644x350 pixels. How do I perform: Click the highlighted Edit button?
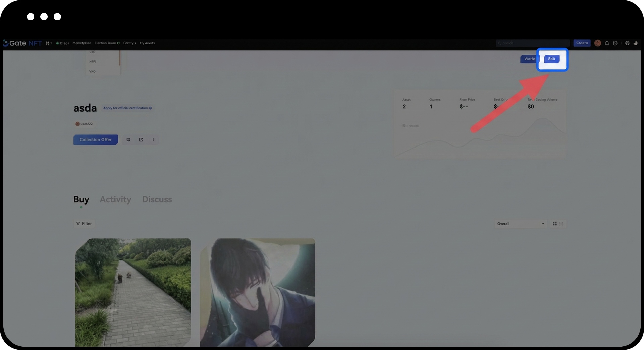[x=551, y=59]
